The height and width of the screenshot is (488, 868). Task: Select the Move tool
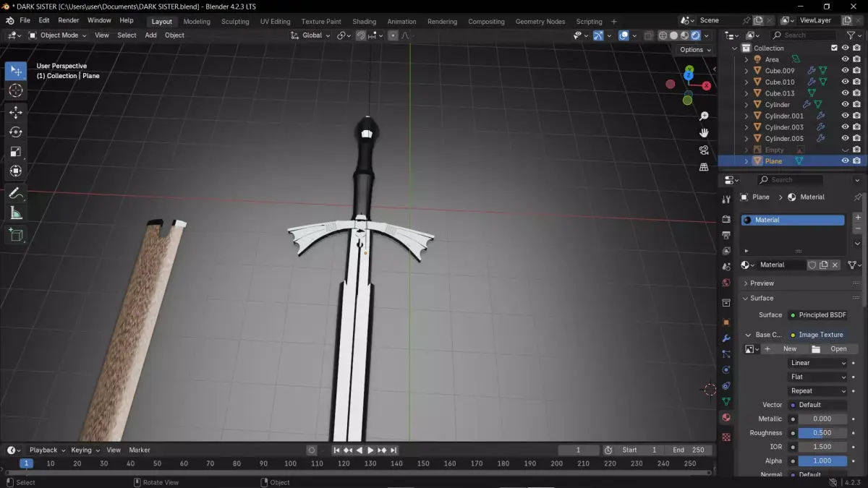(16, 112)
